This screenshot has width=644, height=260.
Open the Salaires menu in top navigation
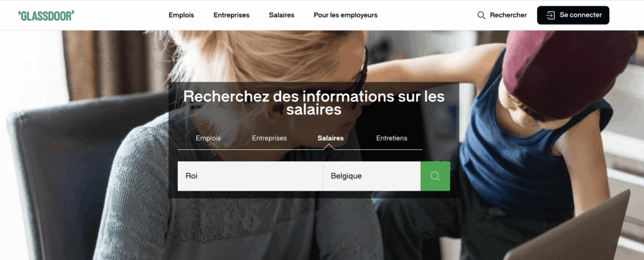pos(281,15)
